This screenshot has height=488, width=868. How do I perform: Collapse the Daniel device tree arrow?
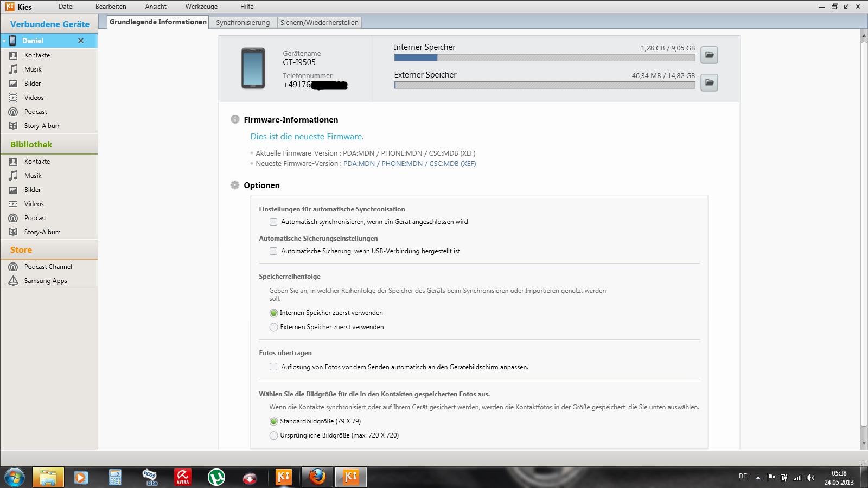pyautogui.click(x=4, y=41)
